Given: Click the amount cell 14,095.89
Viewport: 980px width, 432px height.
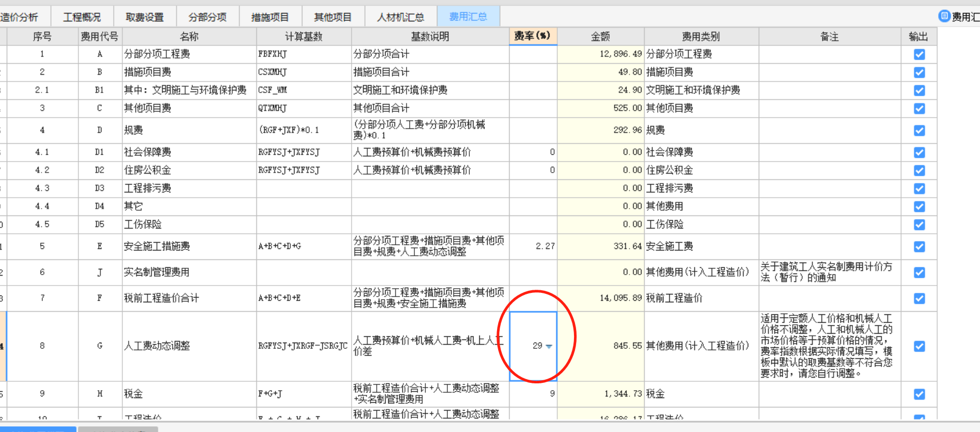Looking at the screenshot, I should [x=601, y=298].
